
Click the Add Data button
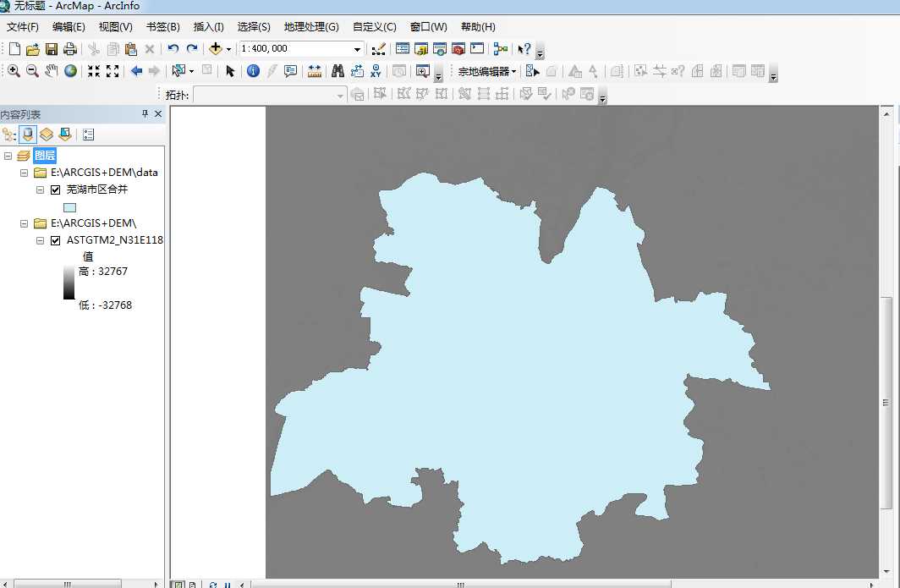pyautogui.click(x=215, y=49)
